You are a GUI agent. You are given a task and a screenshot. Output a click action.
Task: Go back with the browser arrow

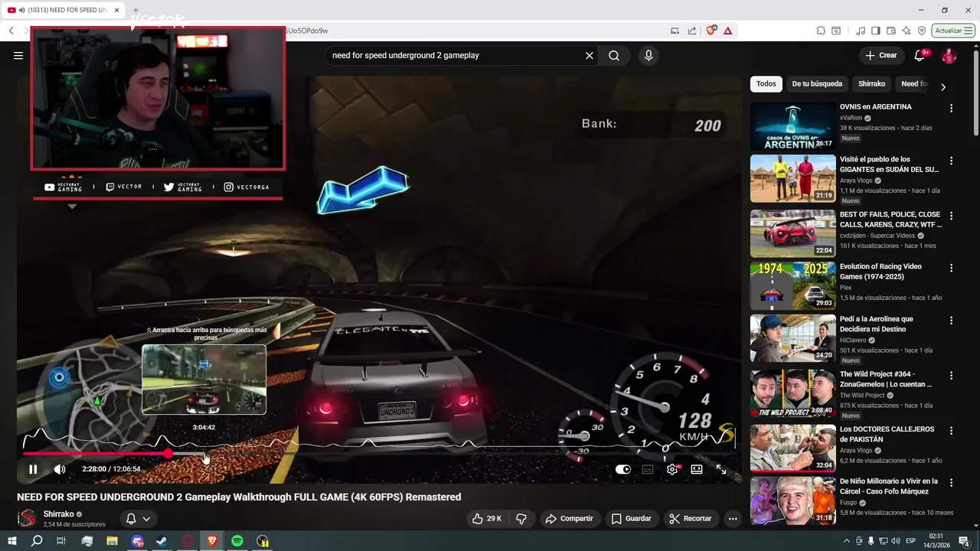[x=11, y=31]
